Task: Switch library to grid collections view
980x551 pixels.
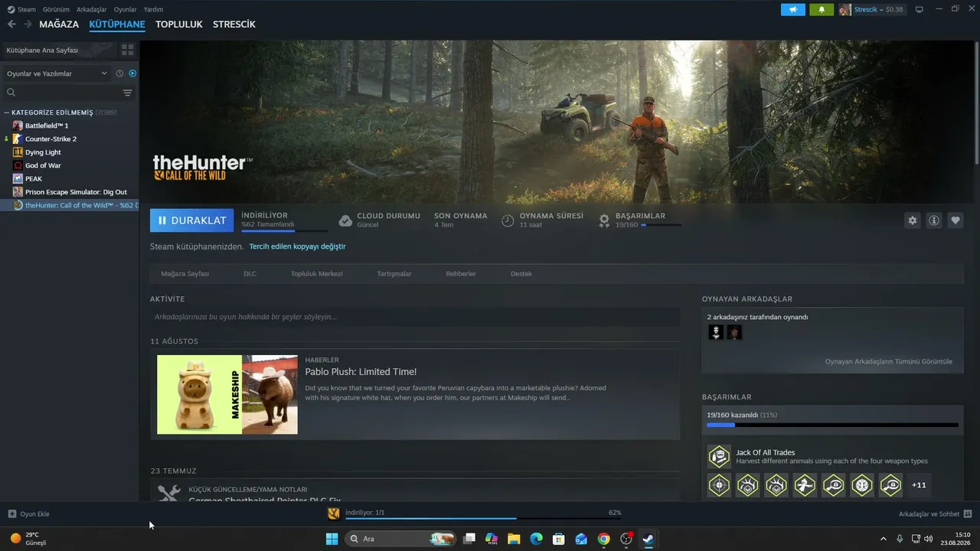Action: click(127, 50)
